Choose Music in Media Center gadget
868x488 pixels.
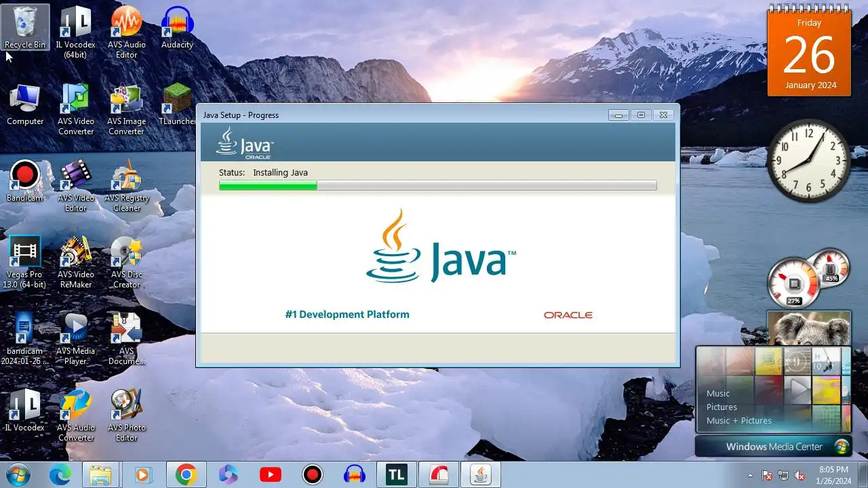click(x=718, y=393)
